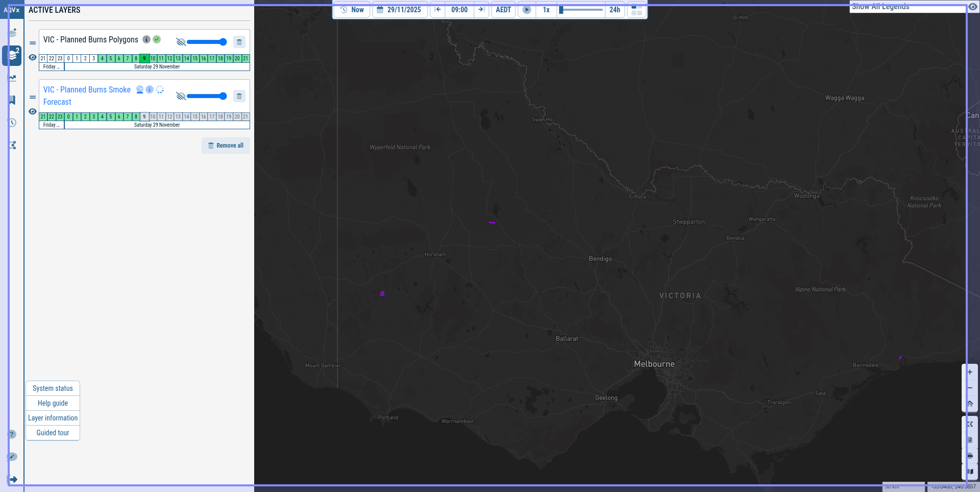Viewport: 980px width, 492px height.
Task: Open the 1x playback speed selector
Action: click(x=546, y=10)
